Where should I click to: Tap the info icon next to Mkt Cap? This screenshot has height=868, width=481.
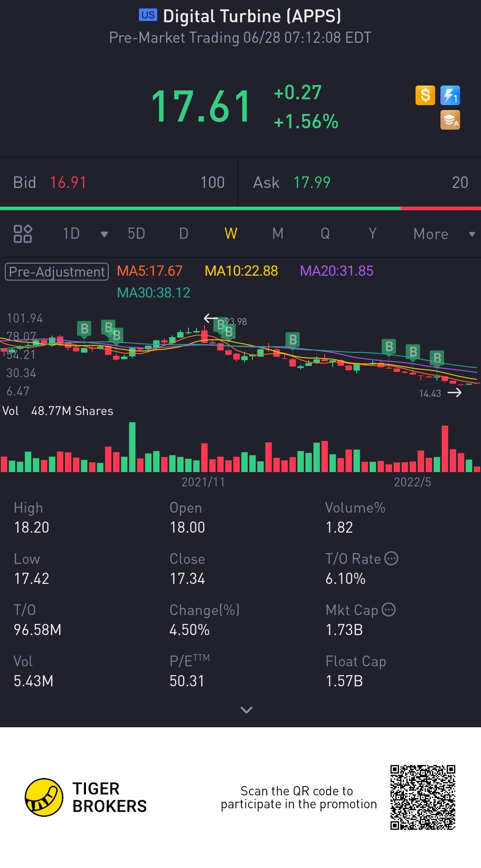click(x=389, y=609)
